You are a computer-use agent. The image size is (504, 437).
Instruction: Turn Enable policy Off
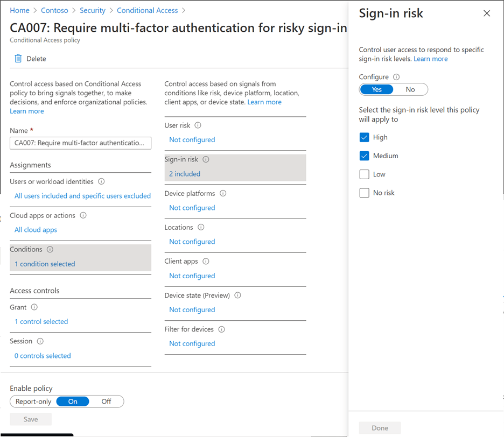coord(106,401)
